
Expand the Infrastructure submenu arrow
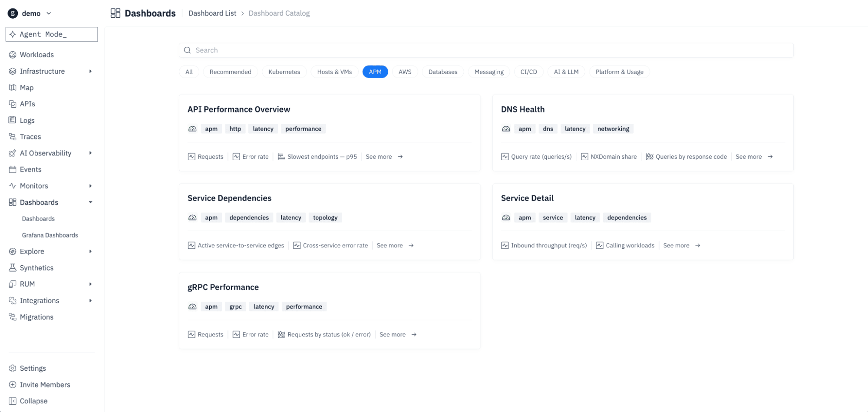pyautogui.click(x=90, y=71)
